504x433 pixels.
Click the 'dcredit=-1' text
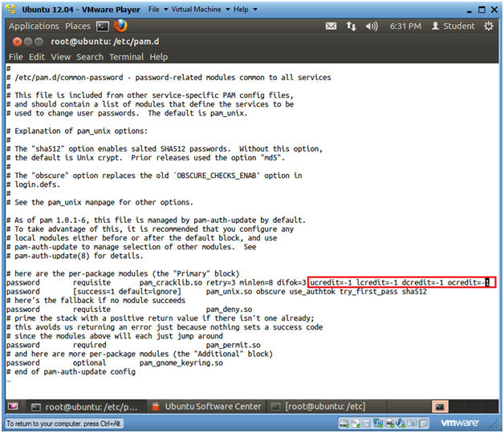(422, 283)
